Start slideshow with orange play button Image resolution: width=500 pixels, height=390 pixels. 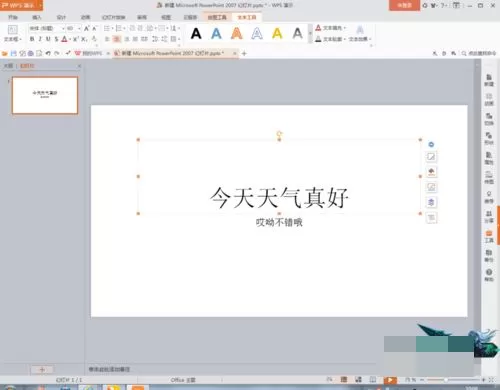pyautogui.click(x=390, y=380)
